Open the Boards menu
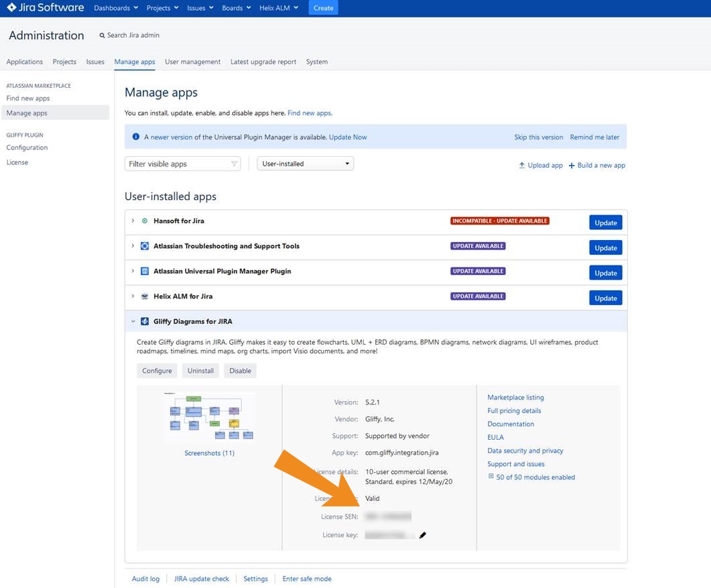 point(237,8)
